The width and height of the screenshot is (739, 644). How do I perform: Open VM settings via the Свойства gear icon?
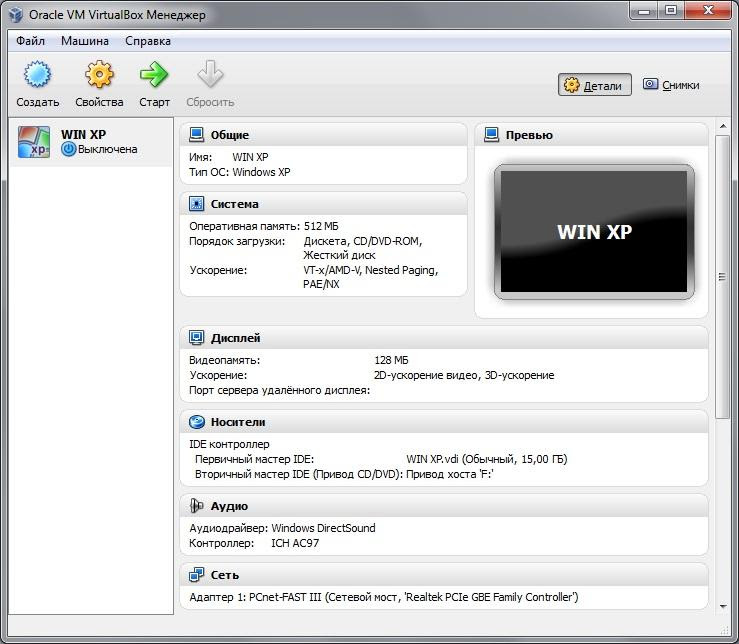99,74
